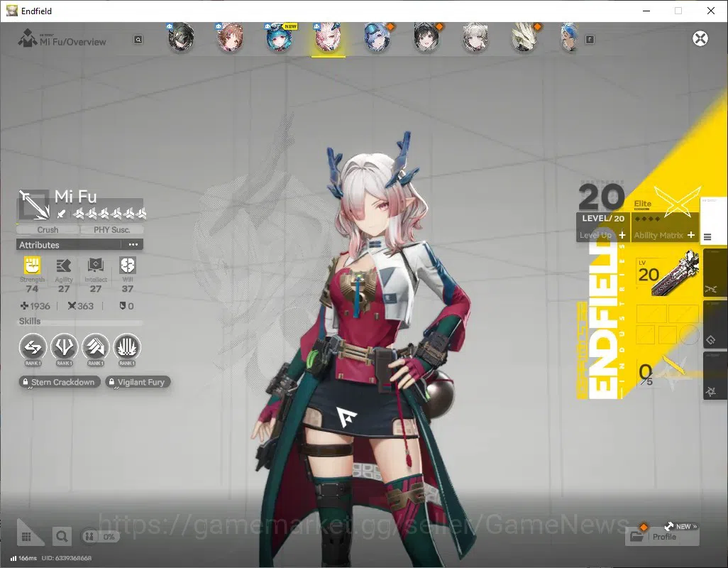Click the Intellect attribute icon
728x568 pixels.
(95, 266)
